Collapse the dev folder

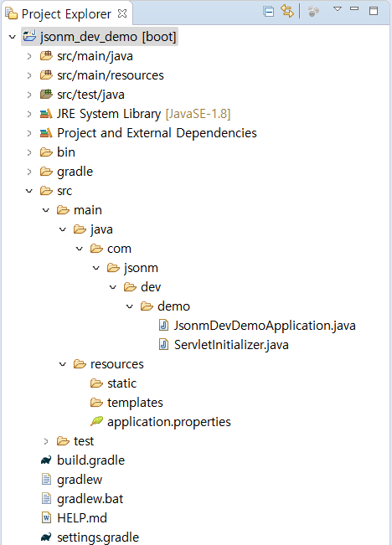tap(113, 287)
